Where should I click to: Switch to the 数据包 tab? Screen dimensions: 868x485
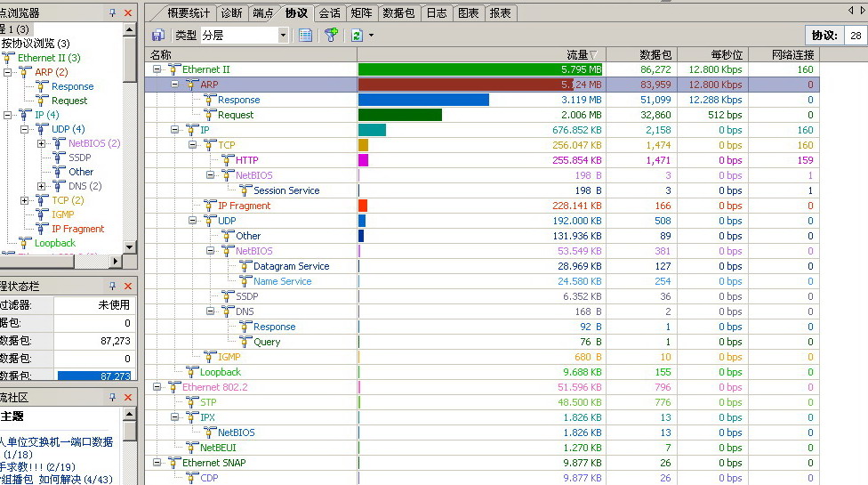398,12
